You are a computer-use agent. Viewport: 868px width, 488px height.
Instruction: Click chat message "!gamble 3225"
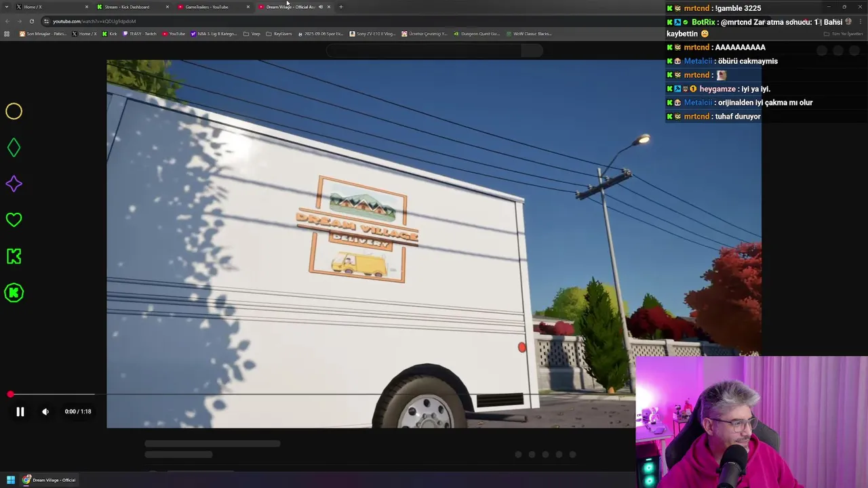tap(738, 8)
